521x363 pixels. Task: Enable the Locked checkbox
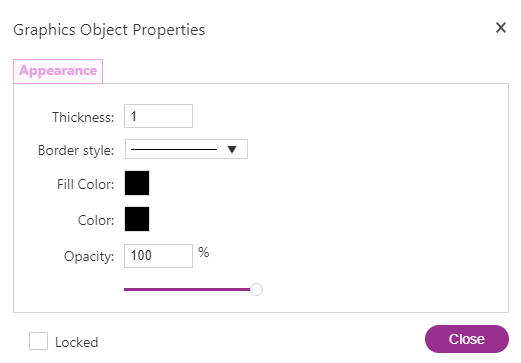(38, 341)
